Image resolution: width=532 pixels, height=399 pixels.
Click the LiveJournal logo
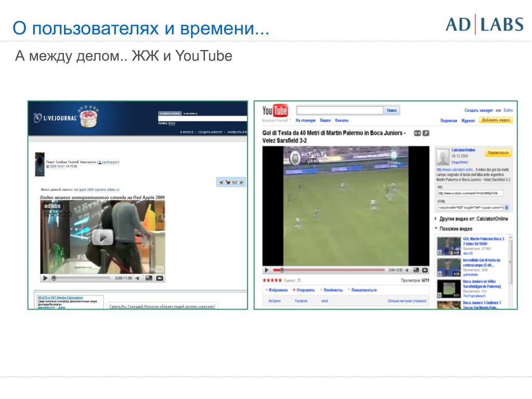55,118
